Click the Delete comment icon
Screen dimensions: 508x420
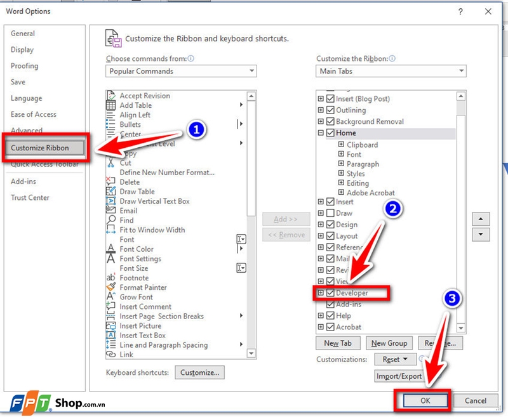(110, 181)
